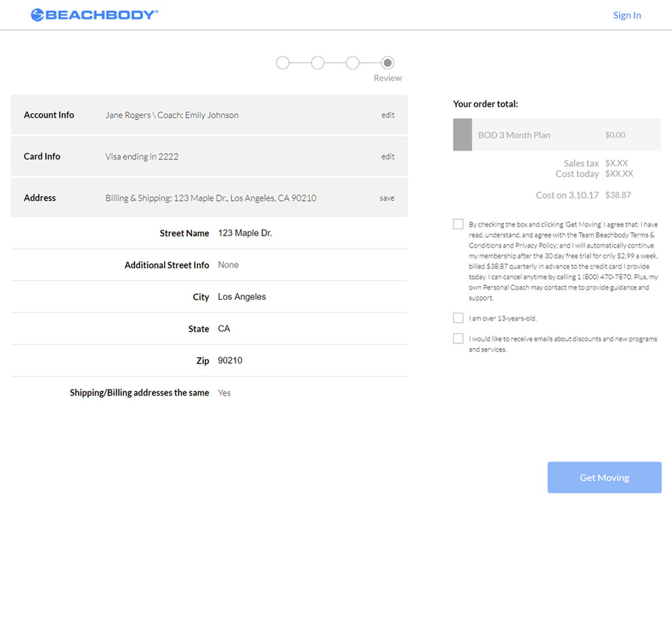
Task: Go to the first checkout step circle
Action: (283, 62)
